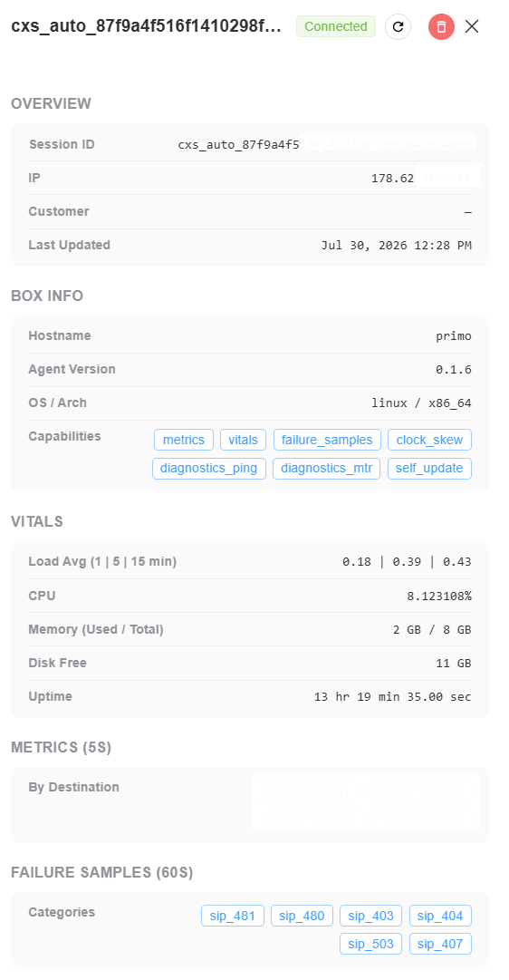Click the hostname value primo
The image size is (509, 980).
tap(454, 336)
